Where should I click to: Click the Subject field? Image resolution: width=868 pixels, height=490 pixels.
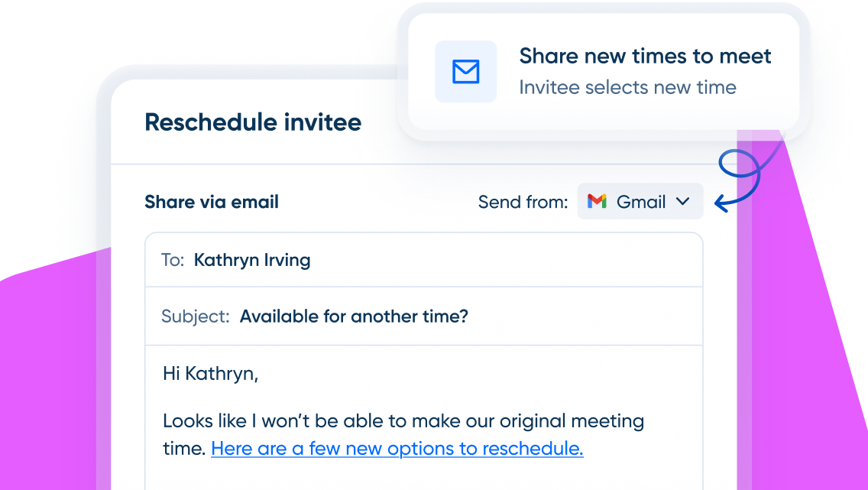tap(423, 316)
